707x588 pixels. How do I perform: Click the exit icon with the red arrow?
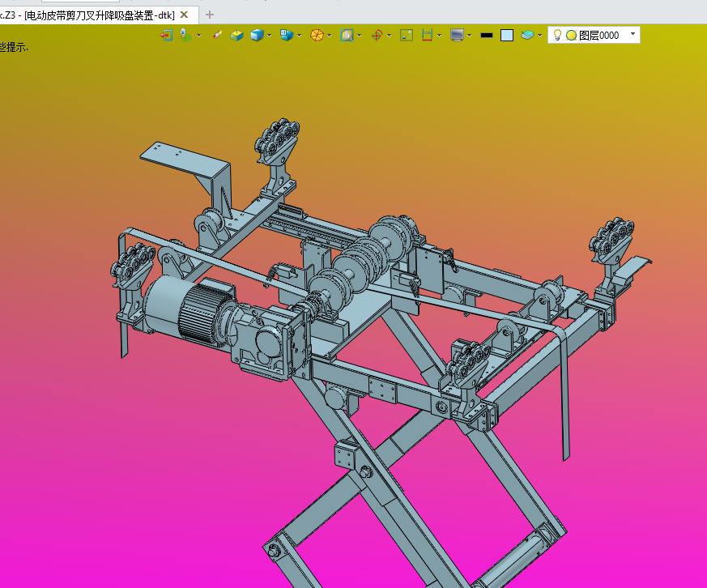click(166, 35)
